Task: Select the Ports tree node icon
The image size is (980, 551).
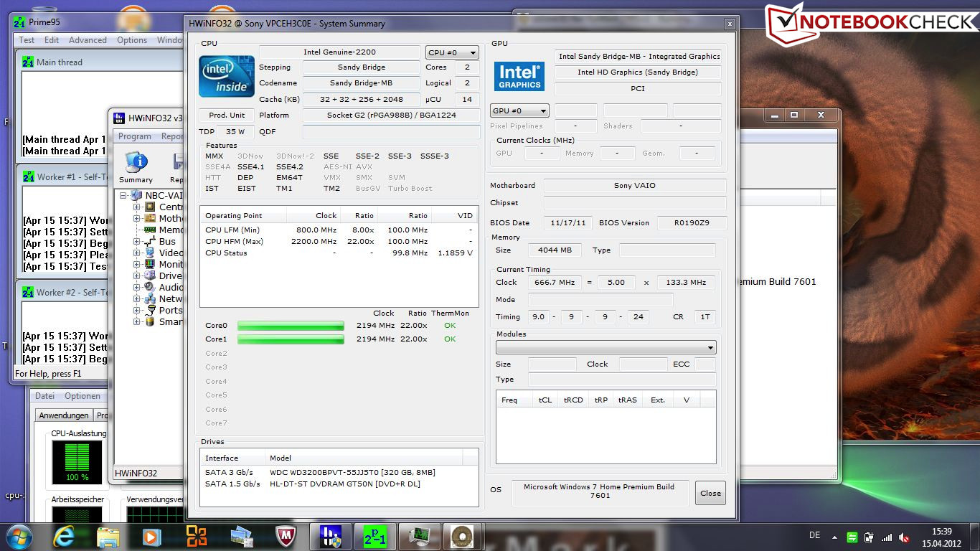Action: coord(150,310)
